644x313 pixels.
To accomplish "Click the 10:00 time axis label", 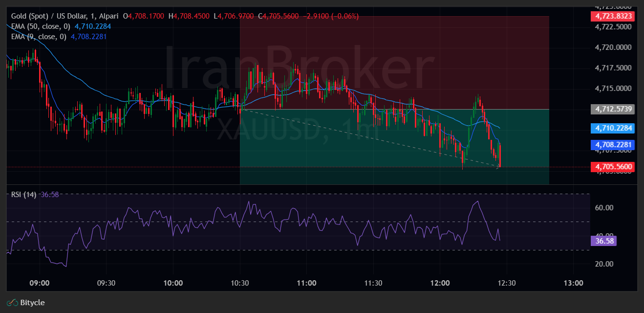I will [x=173, y=283].
